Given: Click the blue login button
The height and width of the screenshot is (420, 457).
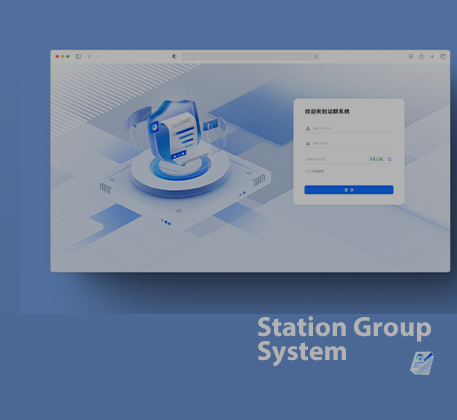Looking at the screenshot, I should [349, 190].
